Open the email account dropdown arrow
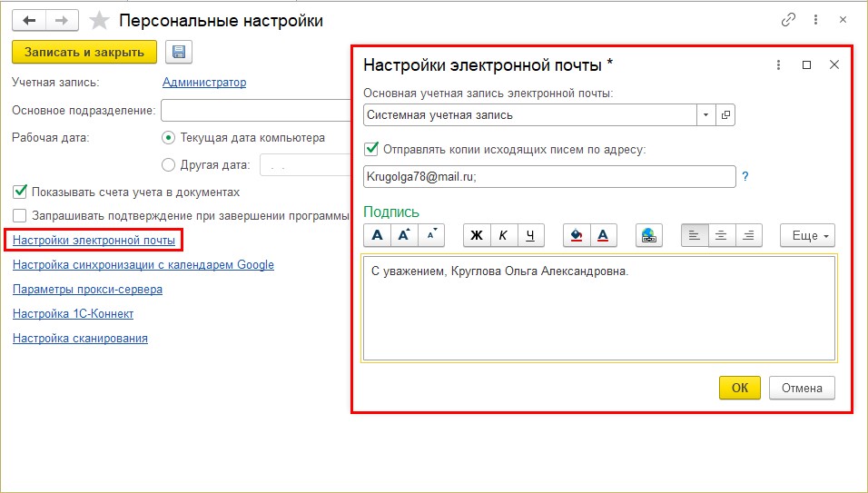868x493 pixels. point(705,115)
